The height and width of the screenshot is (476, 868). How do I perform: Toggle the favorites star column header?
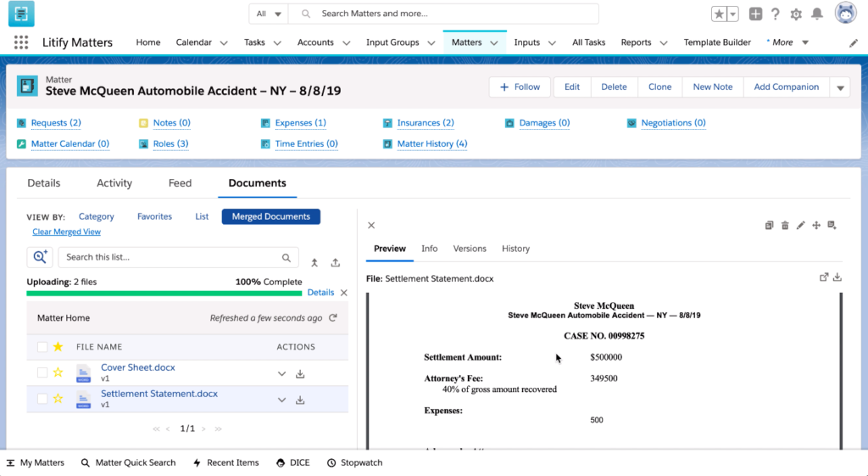pyautogui.click(x=58, y=347)
